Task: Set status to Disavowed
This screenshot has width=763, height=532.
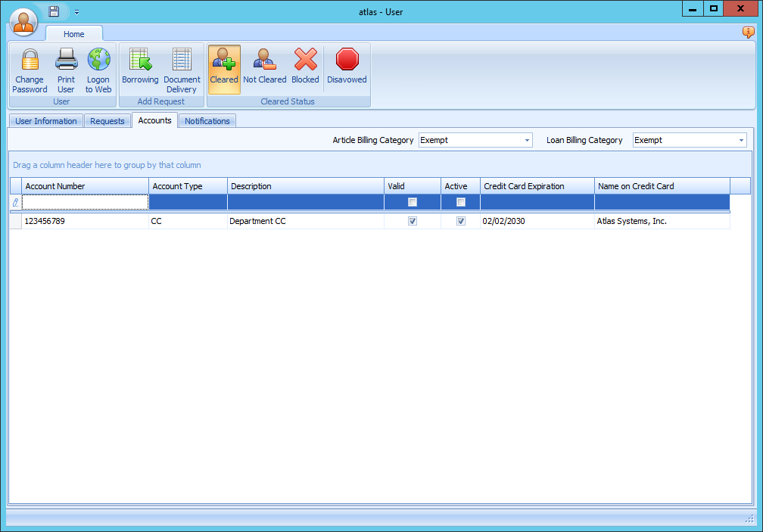Action: 347,70
